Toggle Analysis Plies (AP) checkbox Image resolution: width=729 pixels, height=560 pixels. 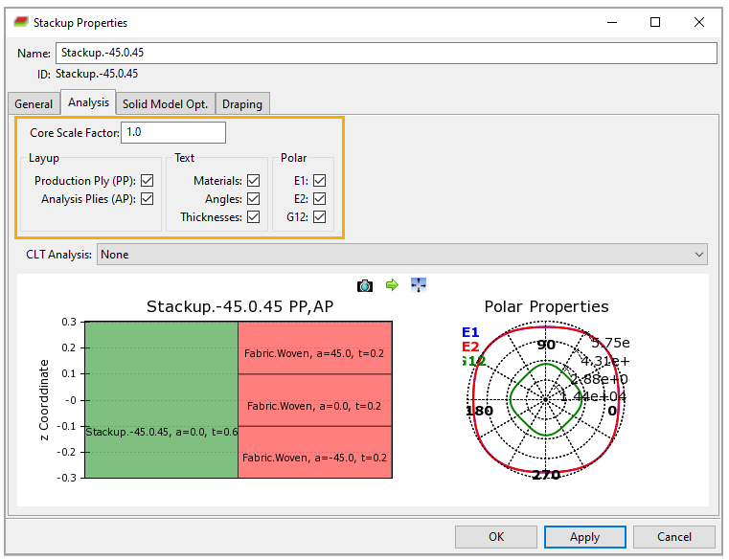pyautogui.click(x=148, y=199)
